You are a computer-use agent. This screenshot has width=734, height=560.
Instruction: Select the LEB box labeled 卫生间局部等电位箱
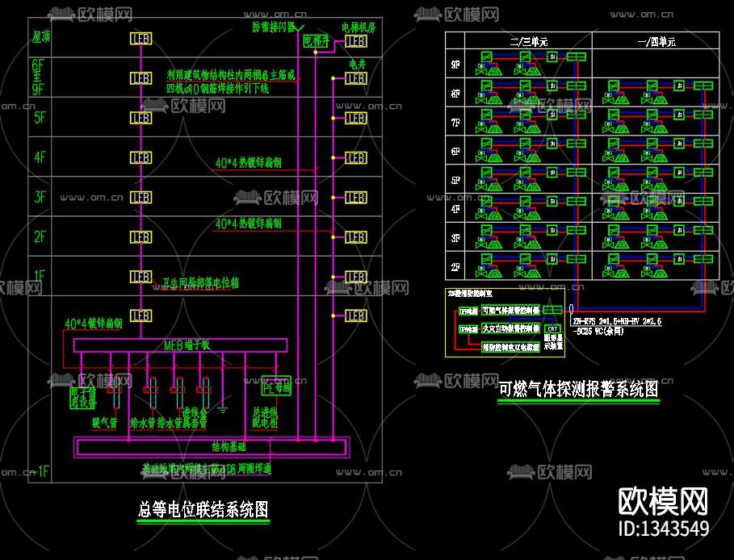click(141, 277)
